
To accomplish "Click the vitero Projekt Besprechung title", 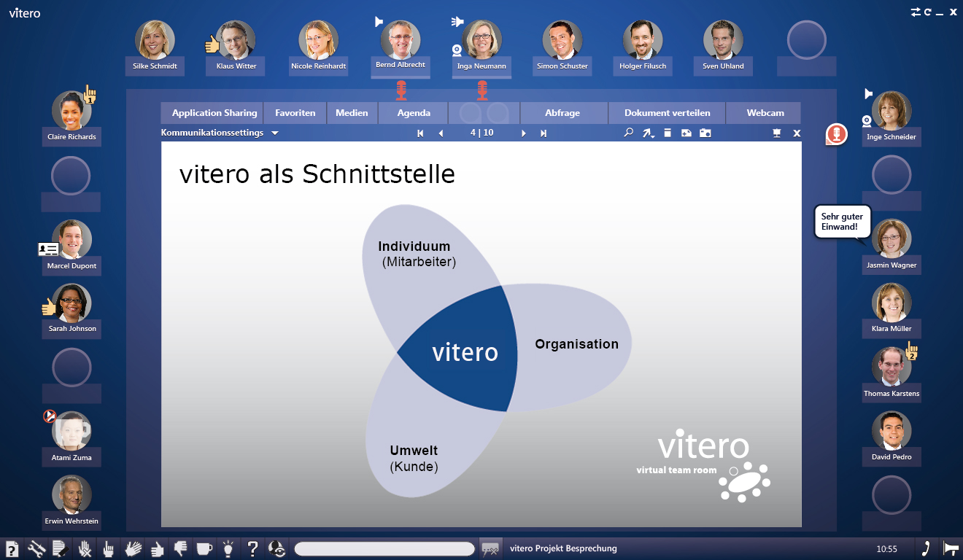I will pos(563,548).
